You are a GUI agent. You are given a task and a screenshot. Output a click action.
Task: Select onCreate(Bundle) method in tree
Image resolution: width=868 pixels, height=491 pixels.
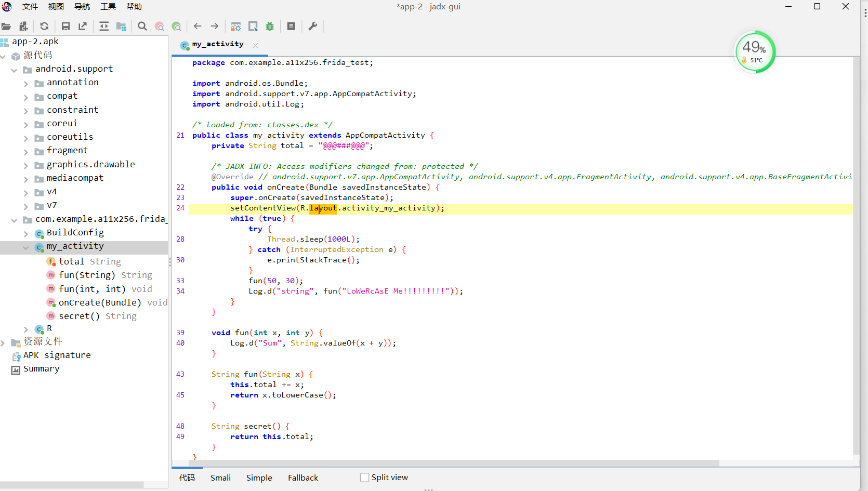coord(113,302)
